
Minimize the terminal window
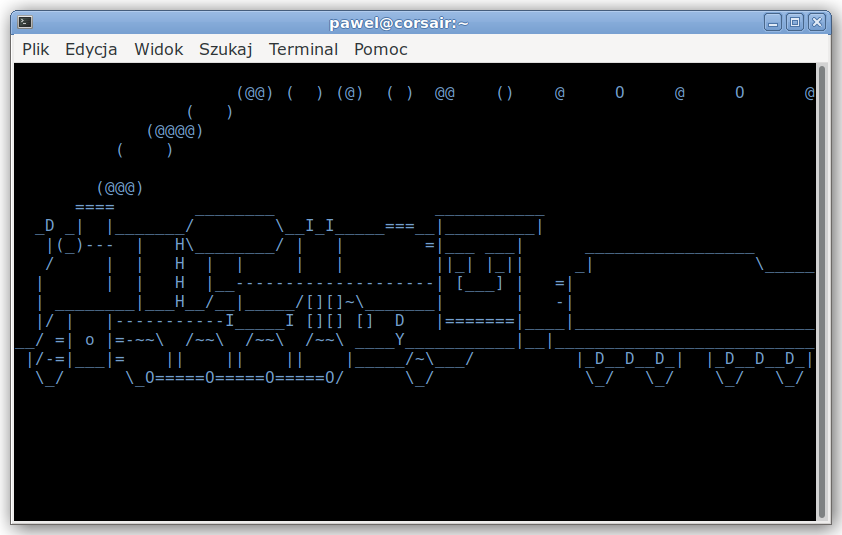pos(773,22)
